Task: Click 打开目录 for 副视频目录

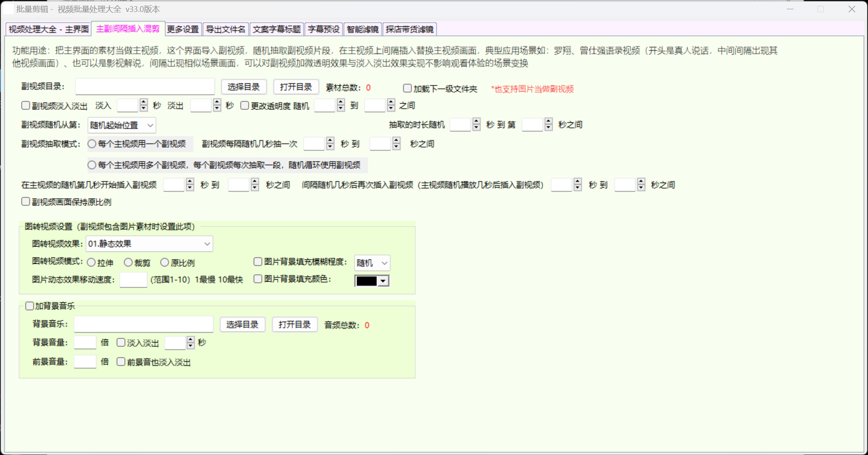Action: pos(296,87)
